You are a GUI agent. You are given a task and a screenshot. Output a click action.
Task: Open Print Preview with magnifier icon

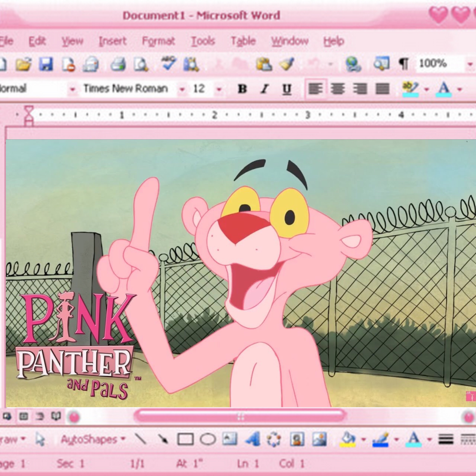141,65
